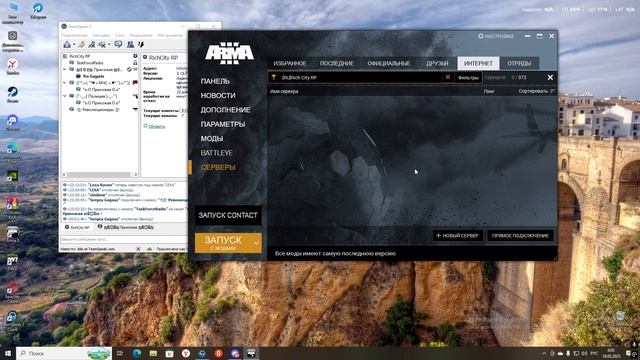Screen dimensions: 640x360
Task: Select the Приемная chat tab in TeamSpeak
Action: 126,227
